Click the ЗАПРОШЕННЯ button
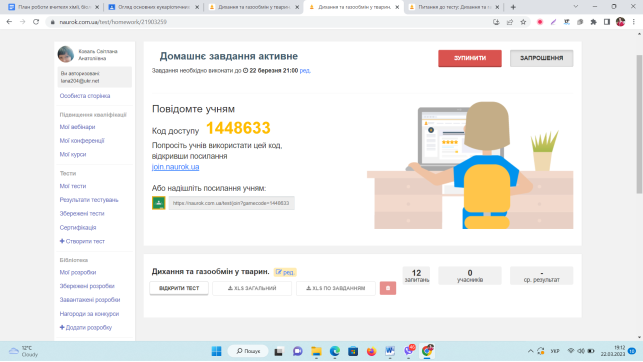 [x=541, y=58]
